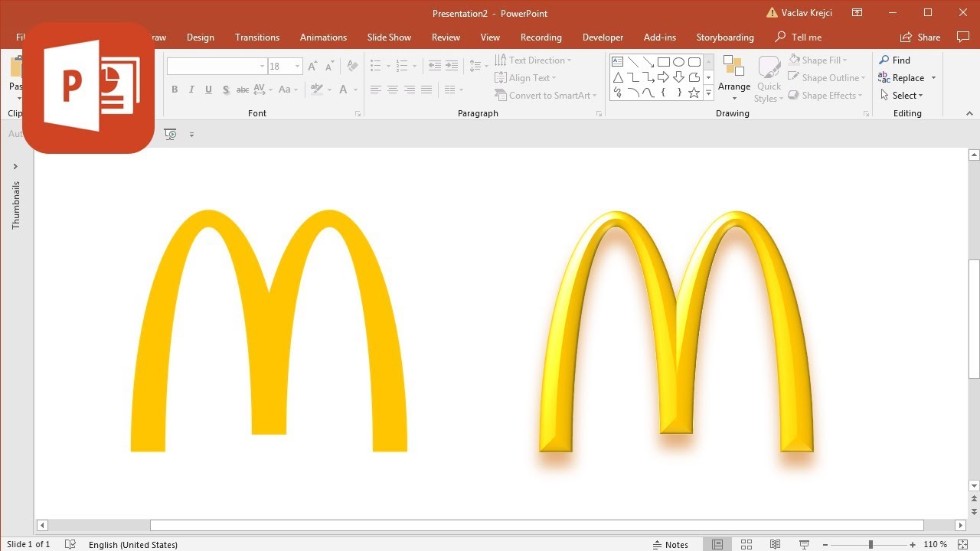Pick the 5-Point Star shape
The width and height of the screenshot is (980, 551).
point(694,93)
